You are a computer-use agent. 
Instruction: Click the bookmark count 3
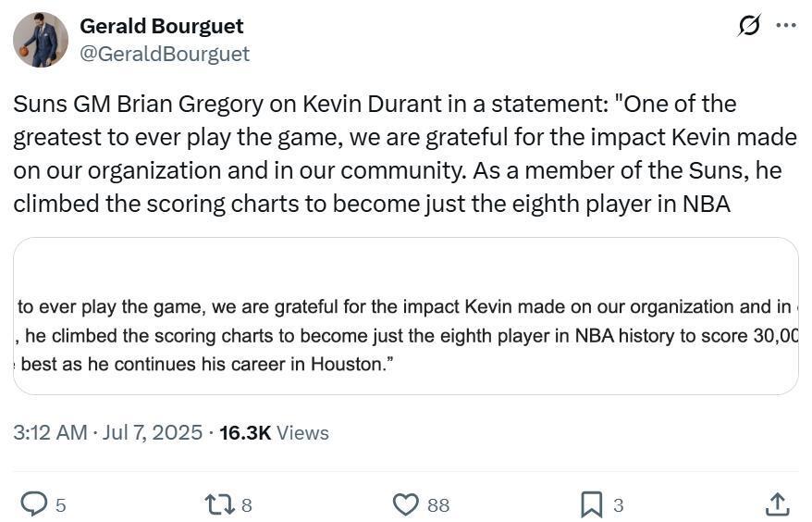point(619,505)
